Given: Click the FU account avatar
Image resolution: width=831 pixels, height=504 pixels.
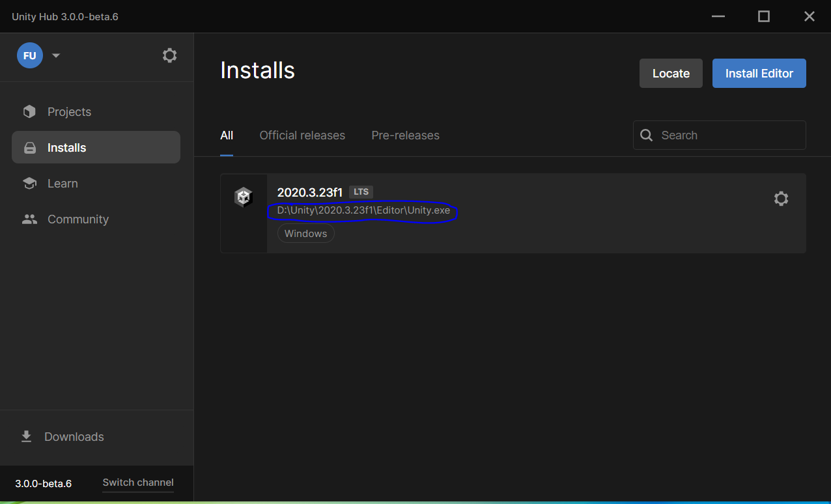Looking at the screenshot, I should pyautogui.click(x=30, y=55).
